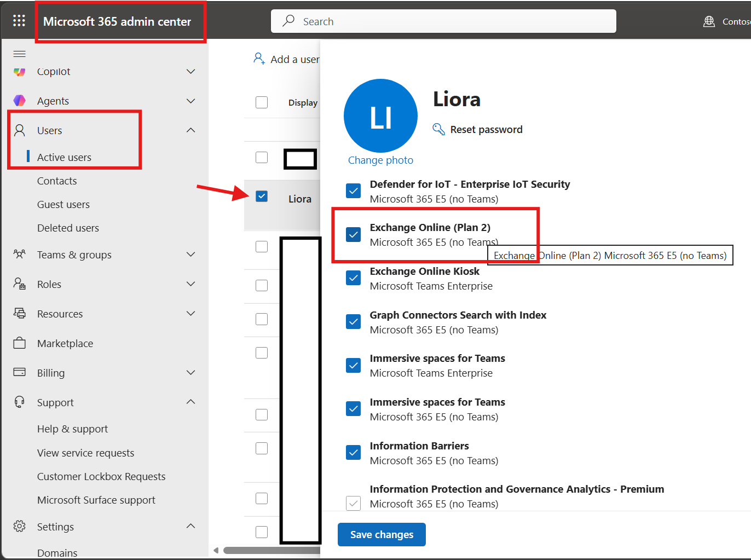751x560 pixels.
Task: Expand the Billing chevron
Action: pyautogui.click(x=190, y=373)
